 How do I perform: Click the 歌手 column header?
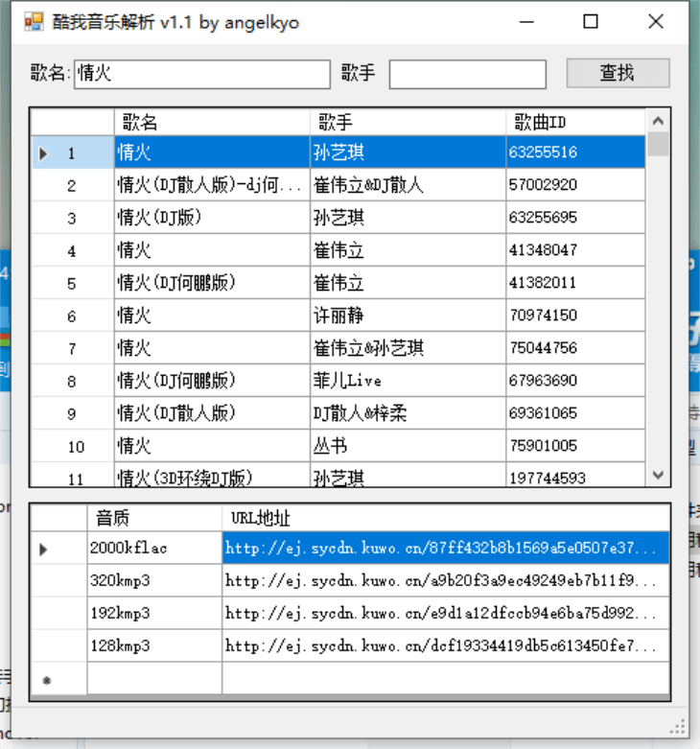coord(408,123)
